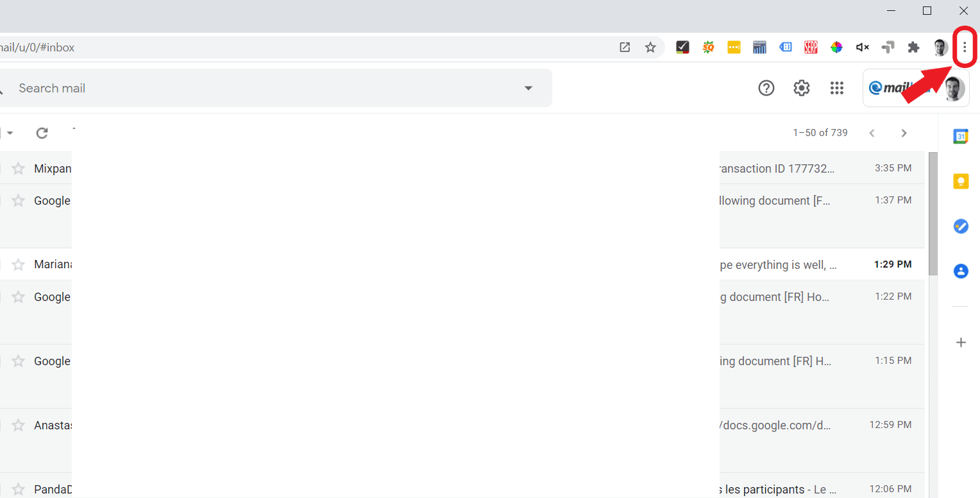The width and height of the screenshot is (980, 498).
Task: Open Google Contacts side panel
Action: 961,271
